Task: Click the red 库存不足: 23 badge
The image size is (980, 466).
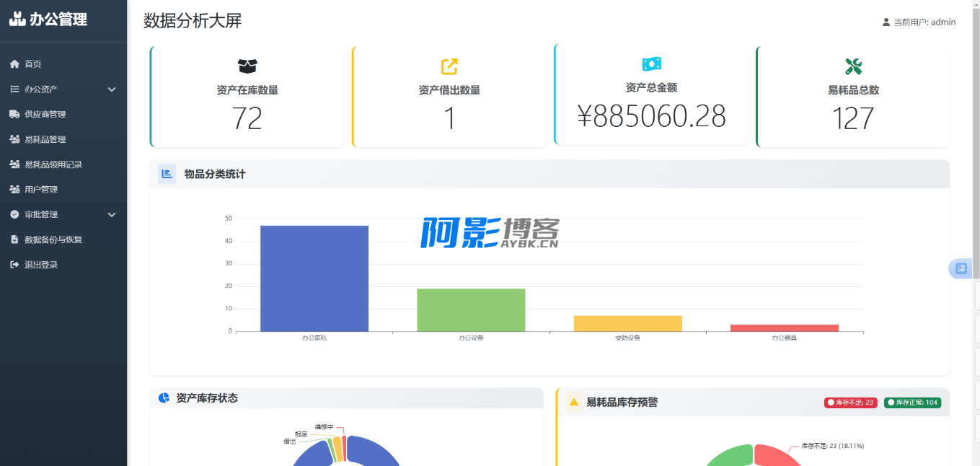Action: point(850,403)
